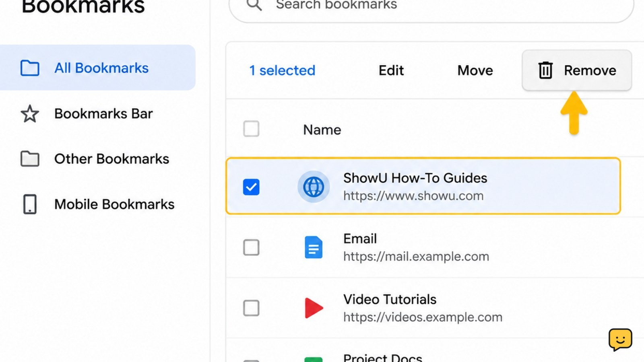644x362 pixels.
Task: Select All Bookmarks in the sidebar
Action: coord(98,68)
